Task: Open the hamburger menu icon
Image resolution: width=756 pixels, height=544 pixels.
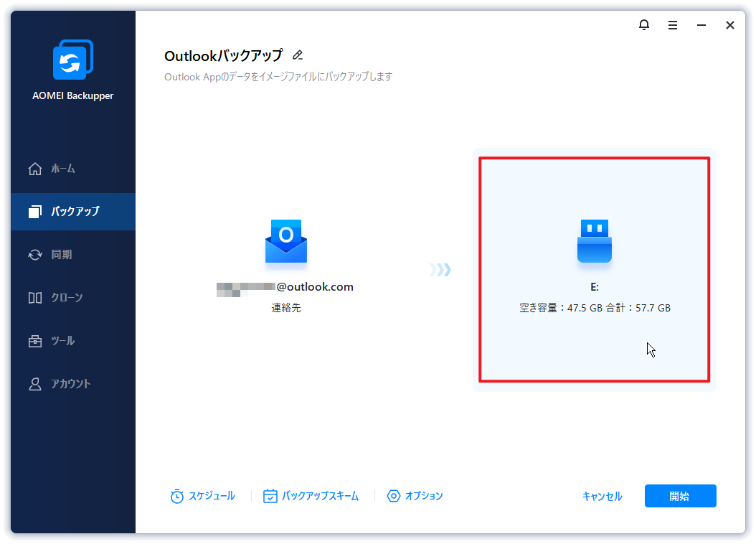Action: [673, 25]
